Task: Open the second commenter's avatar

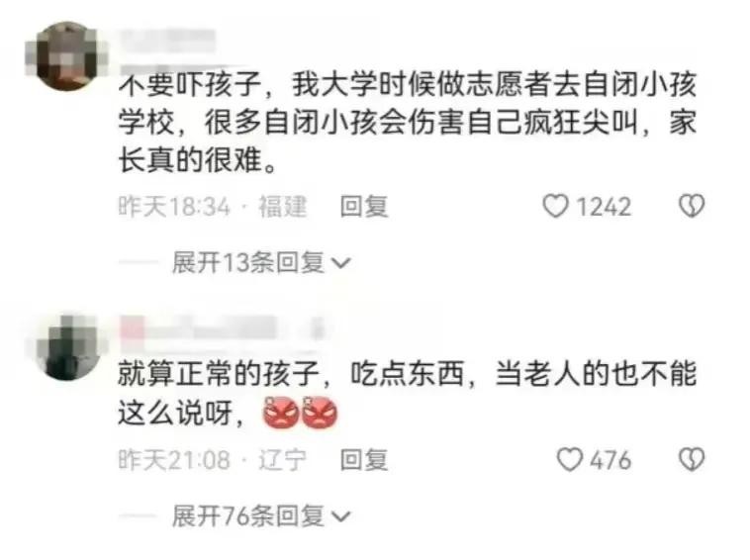Action: 66,347
